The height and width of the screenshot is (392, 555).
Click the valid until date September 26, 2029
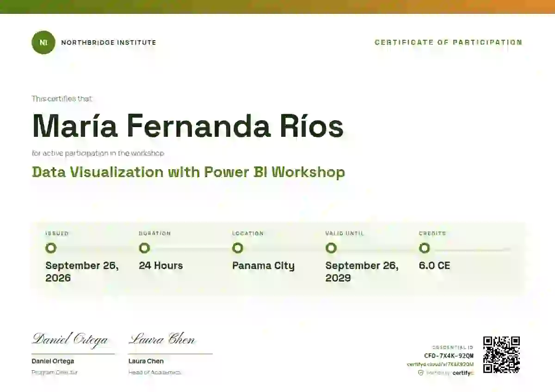click(362, 272)
